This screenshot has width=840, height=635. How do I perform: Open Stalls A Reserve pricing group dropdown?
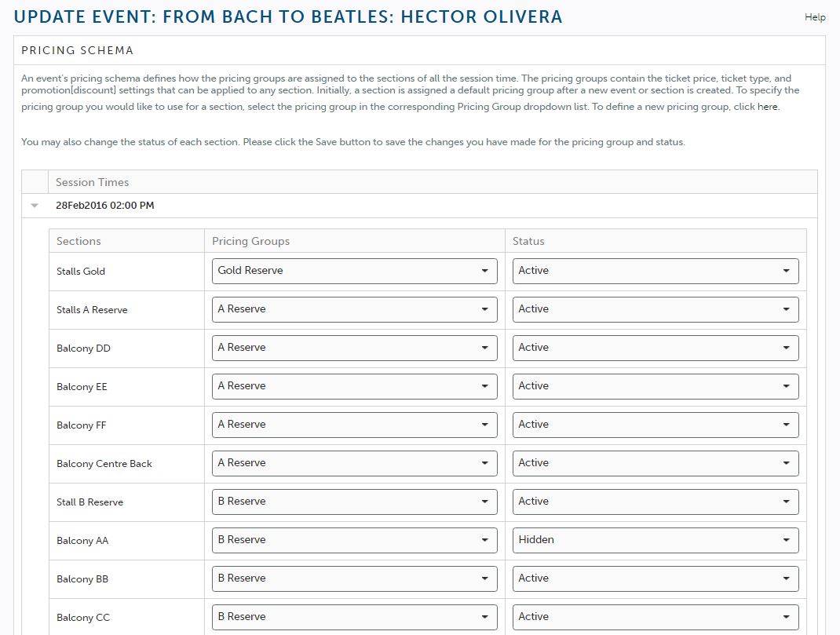[x=355, y=309]
